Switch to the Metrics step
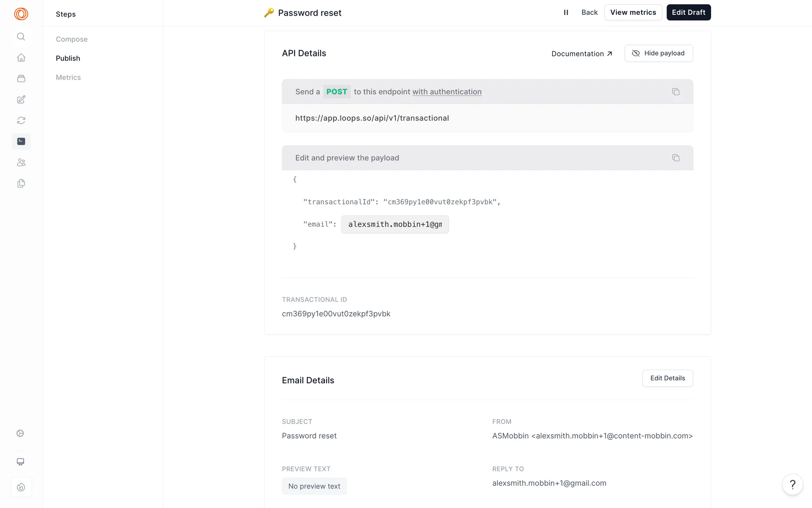Image resolution: width=812 pixels, height=508 pixels. pos(68,77)
